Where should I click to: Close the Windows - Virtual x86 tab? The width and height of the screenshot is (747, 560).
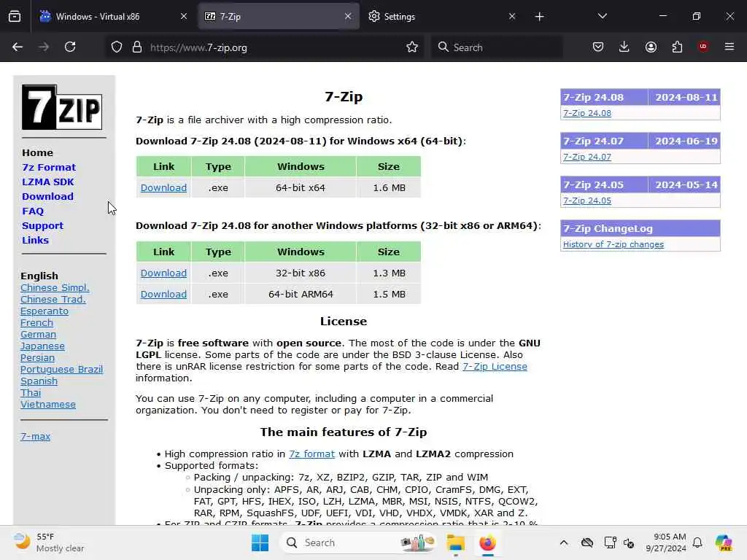coord(184,16)
